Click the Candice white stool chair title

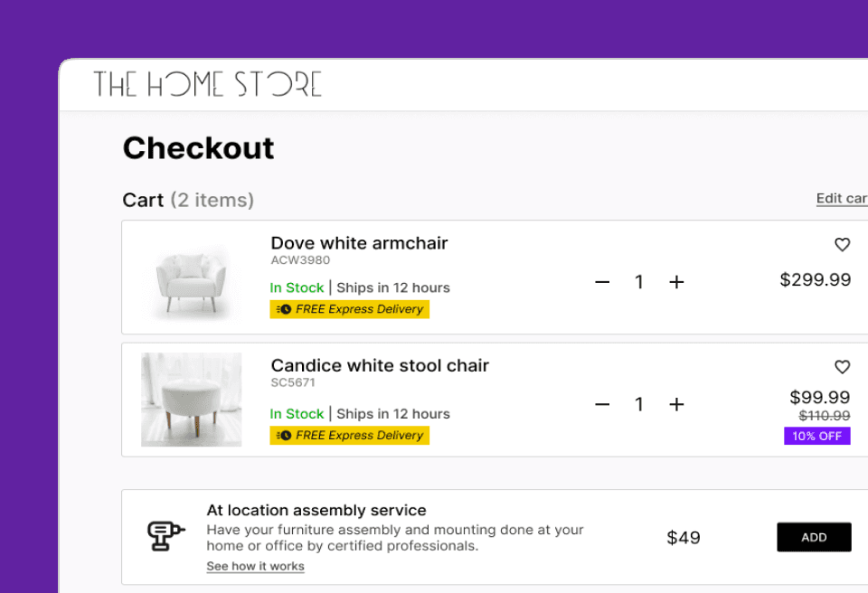click(380, 365)
